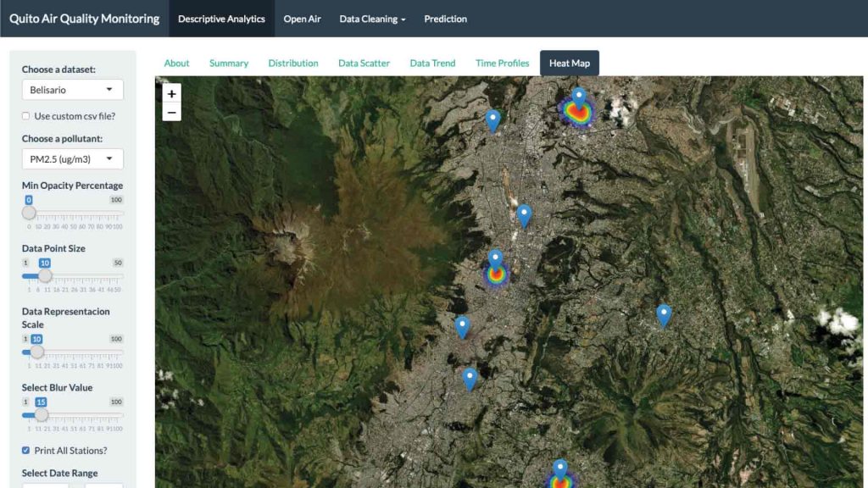Click the central marker above heat spot
This screenshot has width=868, height=488.
(496, 260)
